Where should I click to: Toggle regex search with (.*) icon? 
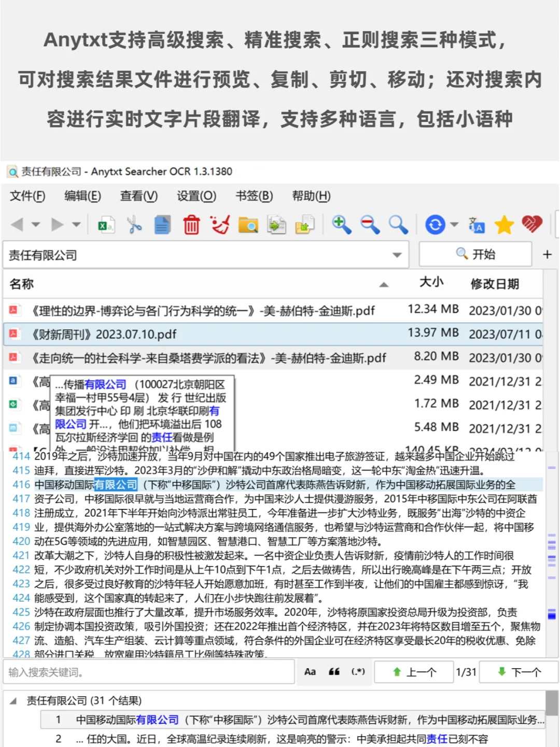click(358, 671)
